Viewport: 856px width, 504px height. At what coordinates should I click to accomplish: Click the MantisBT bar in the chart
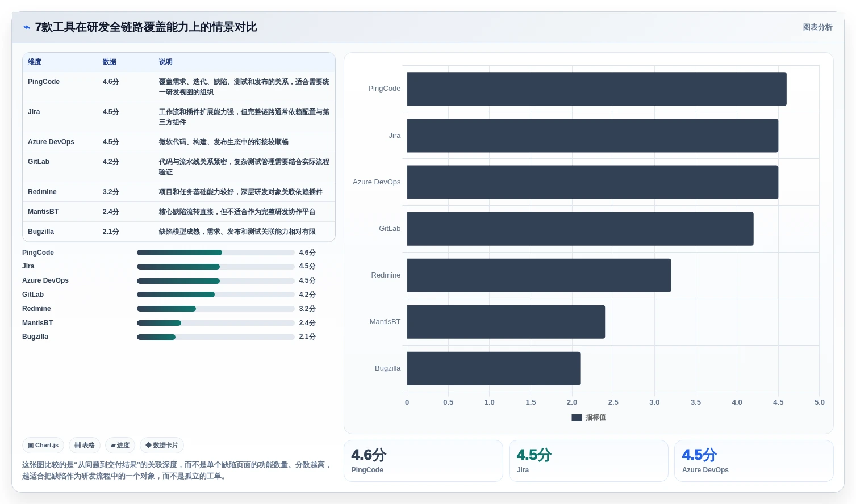[506, 322]
